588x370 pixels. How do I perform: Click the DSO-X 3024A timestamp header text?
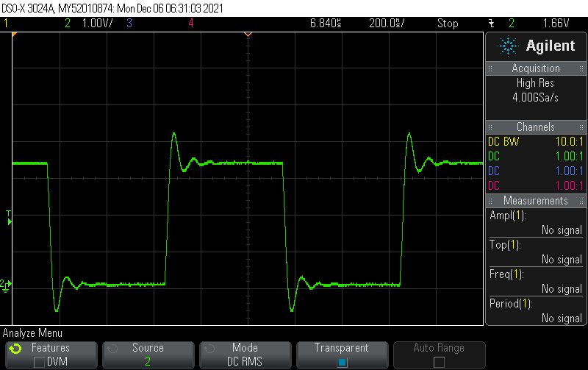(x=112, y=8)
